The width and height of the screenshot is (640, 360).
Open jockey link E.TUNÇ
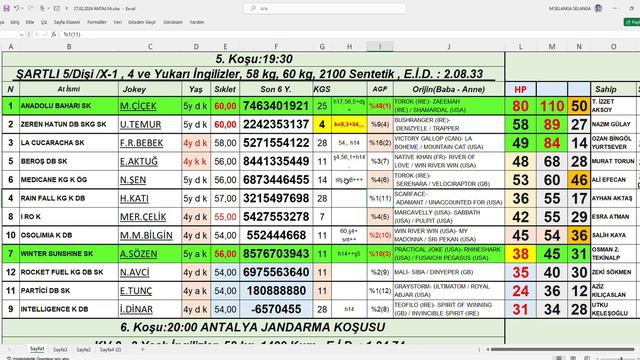[136, 291]
